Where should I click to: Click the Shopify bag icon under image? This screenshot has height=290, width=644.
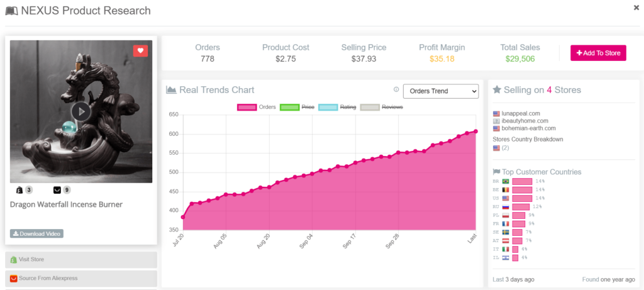coord(18,190)
